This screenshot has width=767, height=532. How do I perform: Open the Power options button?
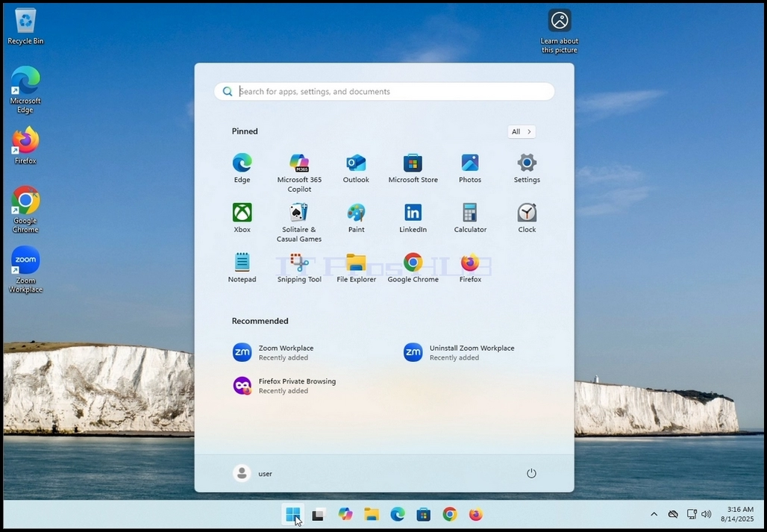coord(531,473)
